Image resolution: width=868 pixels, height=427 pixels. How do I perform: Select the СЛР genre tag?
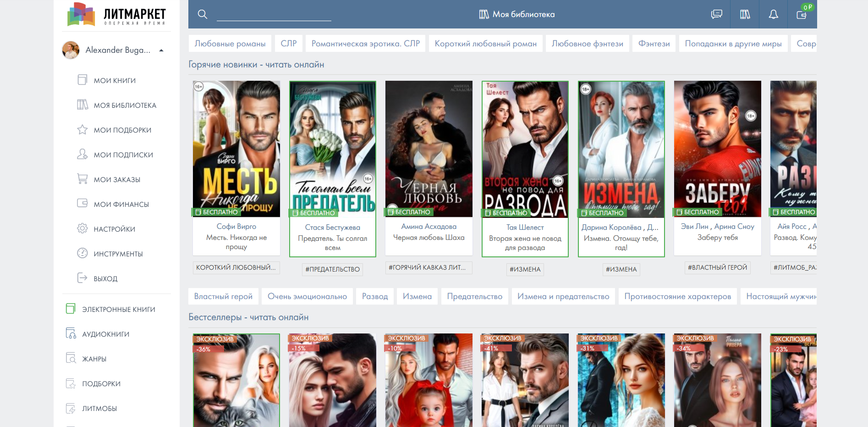pyautogui.click(x=289, y=44)
